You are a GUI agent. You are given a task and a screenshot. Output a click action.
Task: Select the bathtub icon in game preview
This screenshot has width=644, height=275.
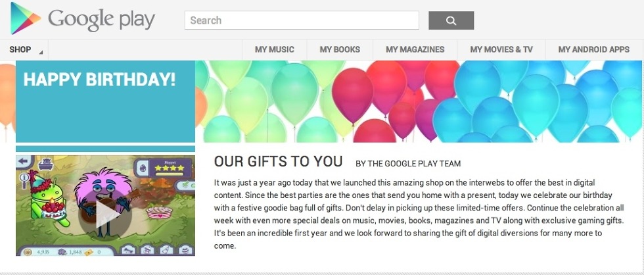[46, 163]
